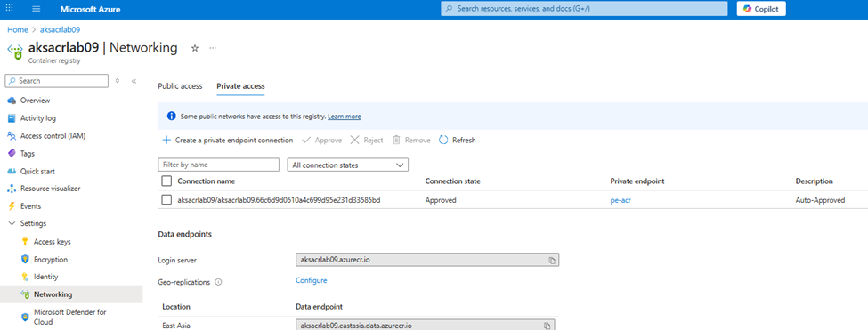Click the Geo-replications info icon

click(x=218, y=282)
